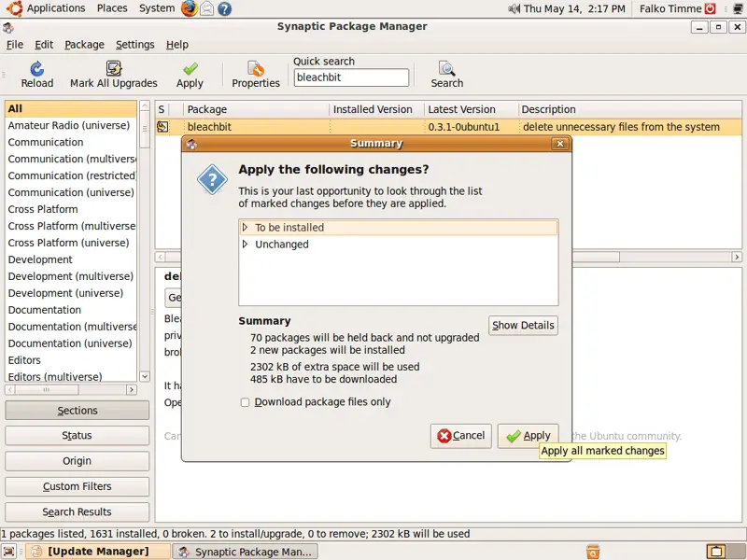Switch to Update Manager in taskbar
The width and height of the screenshot is (747, 560).
(x=92, y=552)
